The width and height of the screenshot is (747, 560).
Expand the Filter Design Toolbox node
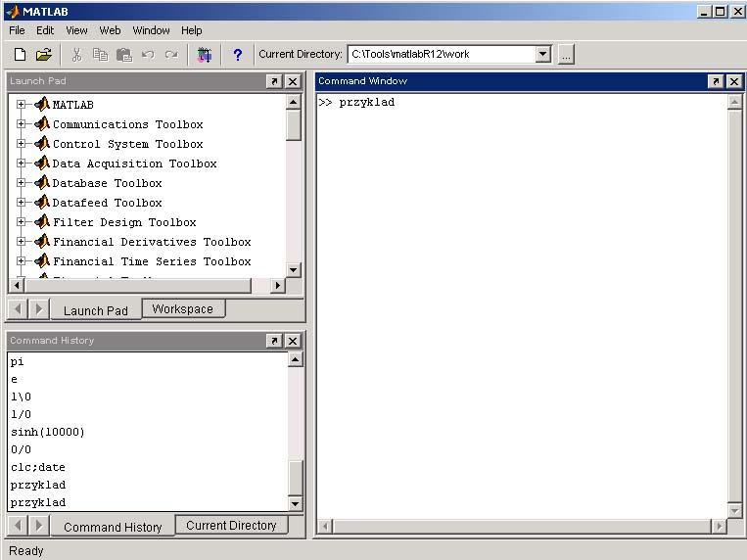(x=21, y=221)
